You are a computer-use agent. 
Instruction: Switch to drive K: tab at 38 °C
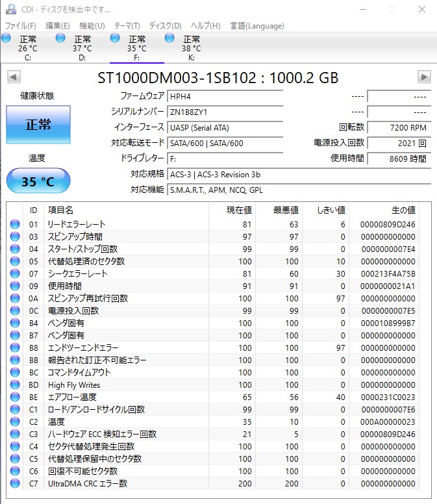(192, 48)
